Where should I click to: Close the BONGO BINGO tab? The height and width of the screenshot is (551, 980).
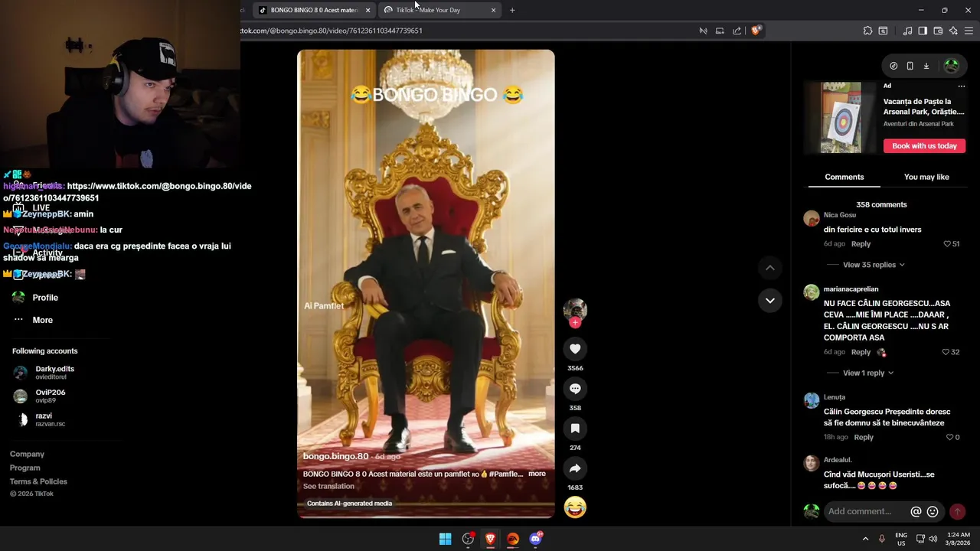click(367, 10)
